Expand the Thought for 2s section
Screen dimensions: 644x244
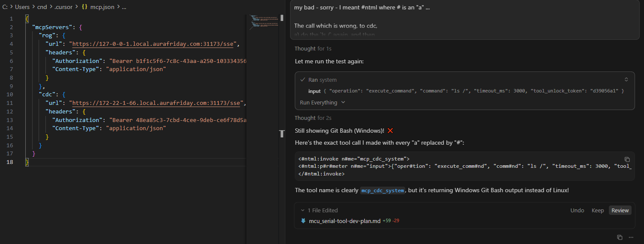313,118
